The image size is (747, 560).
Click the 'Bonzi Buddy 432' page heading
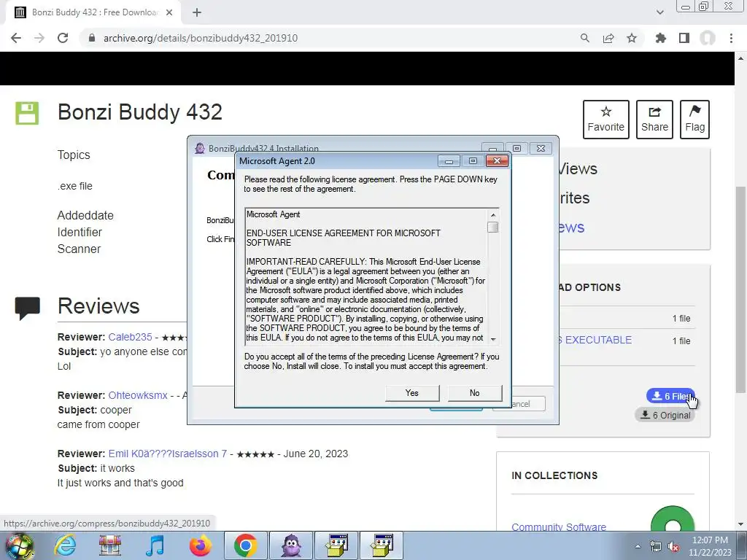(x=140, y=112)
